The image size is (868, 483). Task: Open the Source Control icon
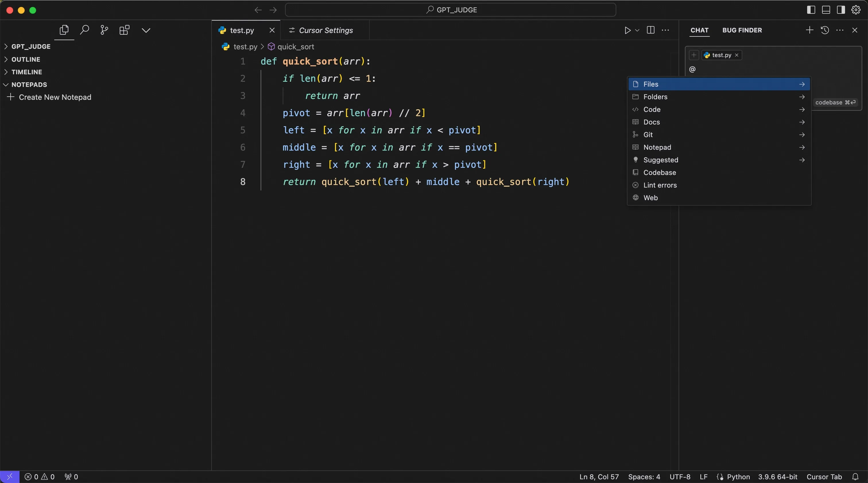tap(104, 30)
